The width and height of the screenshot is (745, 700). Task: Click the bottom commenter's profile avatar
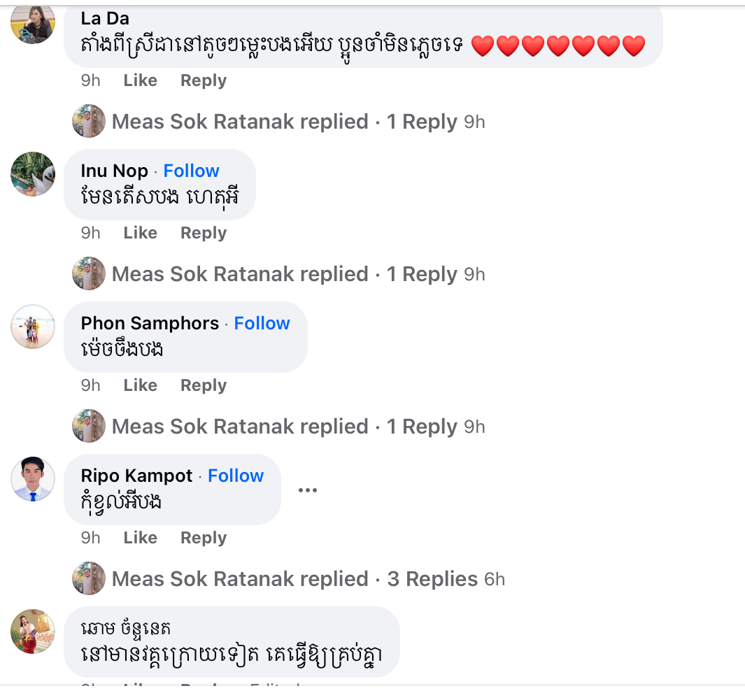(x=33, y=631)
